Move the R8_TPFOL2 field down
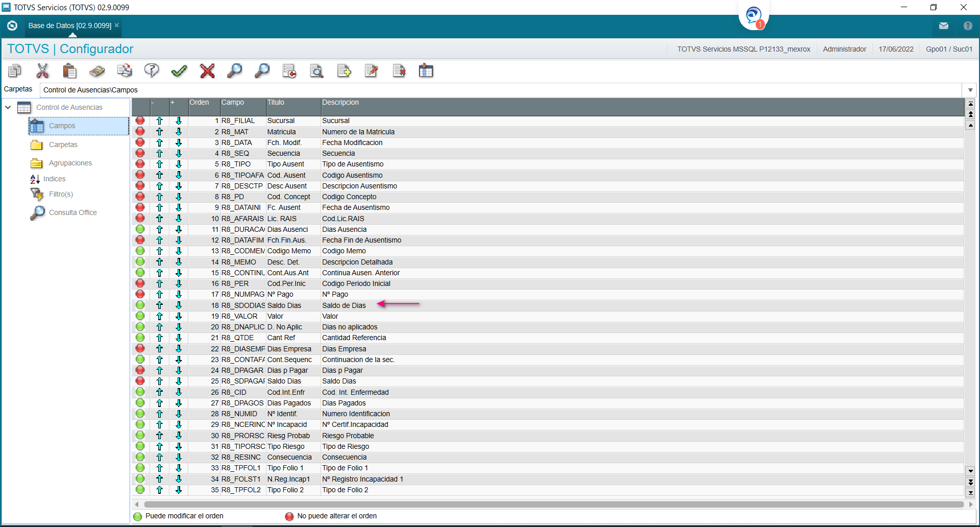The image size is (980, 527). pos(179,490)
